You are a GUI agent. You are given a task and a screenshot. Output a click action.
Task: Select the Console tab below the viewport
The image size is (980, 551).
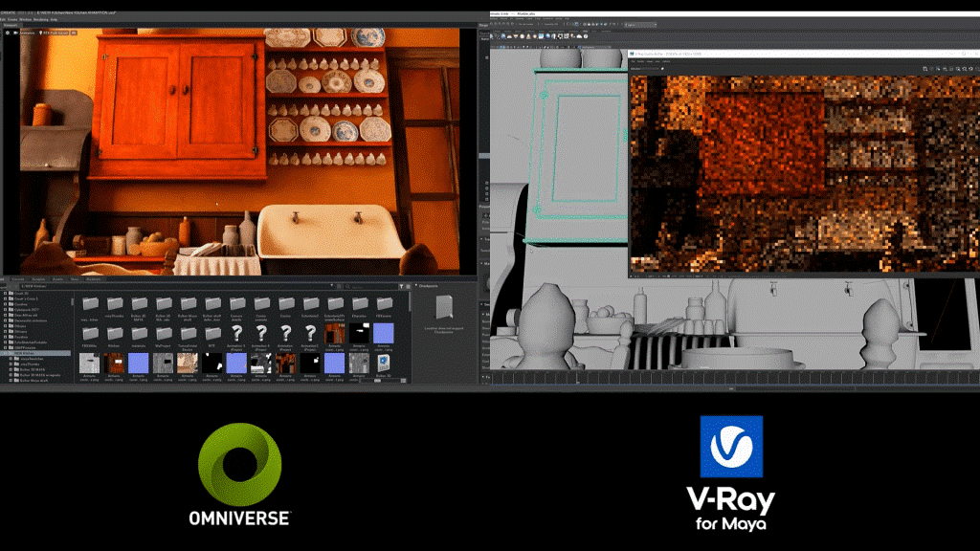coord(18,279)
